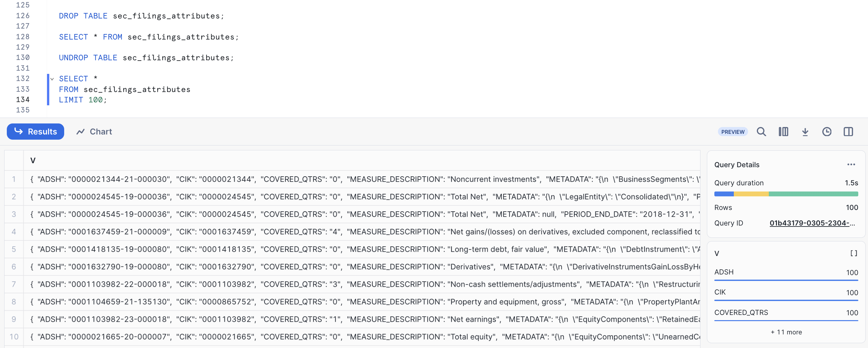
Task: Click the 'LIMIT 100;' code line
Action: 83,100
